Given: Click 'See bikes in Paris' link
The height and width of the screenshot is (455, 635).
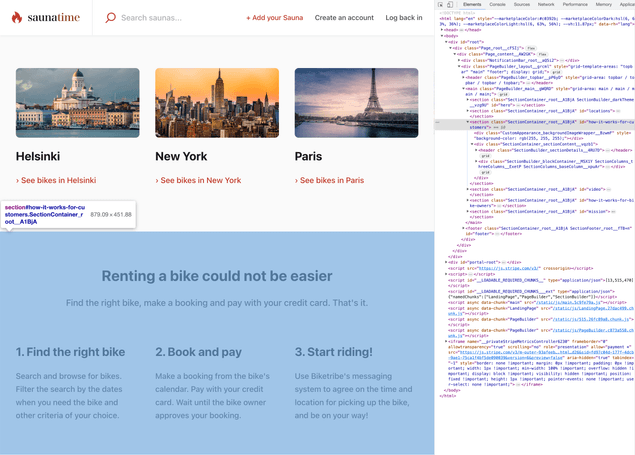Looking at the screenshot, I should coord(329,180).
